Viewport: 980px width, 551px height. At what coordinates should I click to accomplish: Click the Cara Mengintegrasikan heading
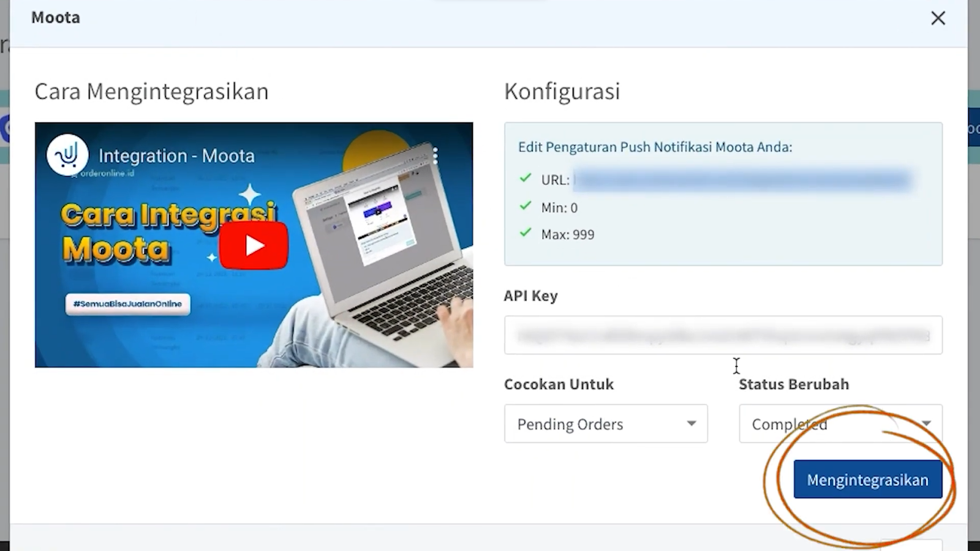(x=151, y=91)
